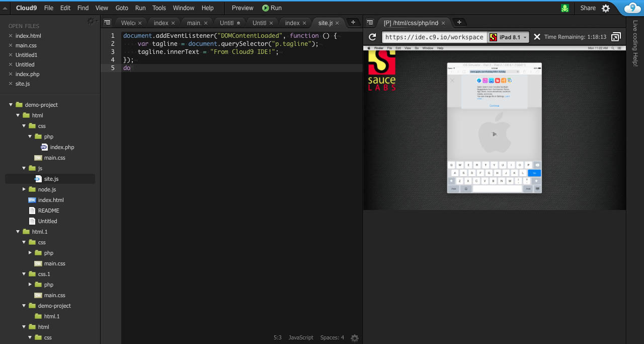
Task: Open the Edit menu
Action: tap(65, 8)
